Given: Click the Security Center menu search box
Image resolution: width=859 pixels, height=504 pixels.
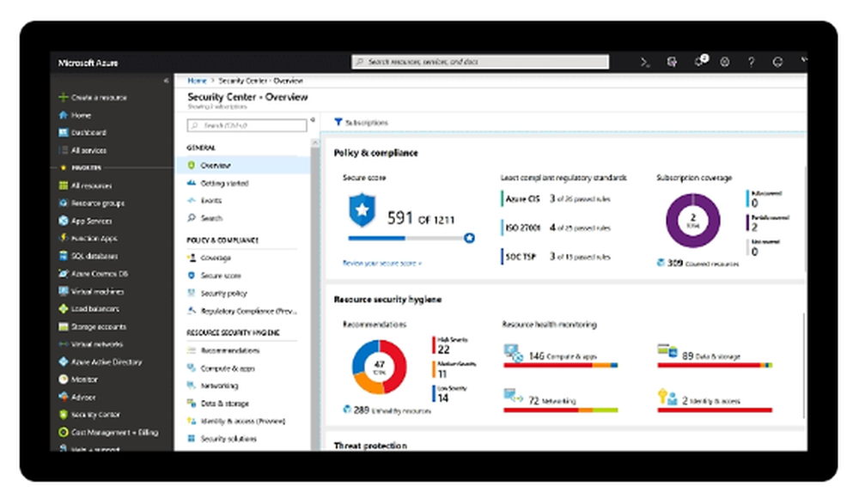Looking at the screenshot, I should (247, 125).
